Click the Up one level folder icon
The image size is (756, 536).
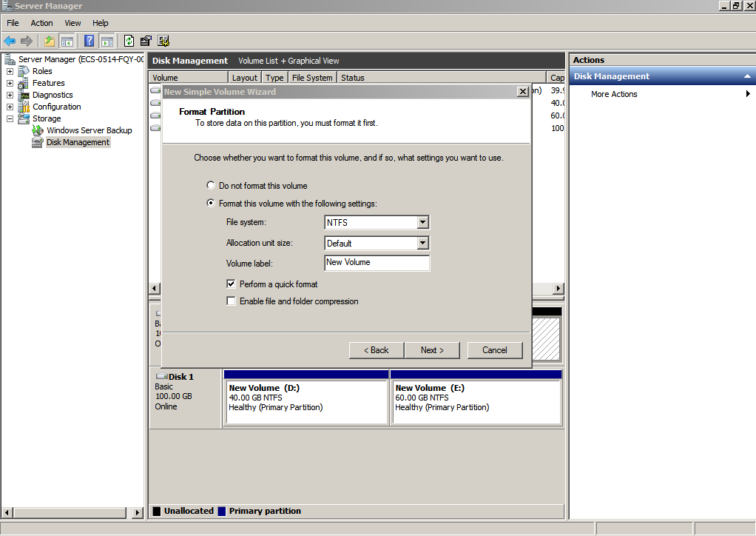coord(49,41)
